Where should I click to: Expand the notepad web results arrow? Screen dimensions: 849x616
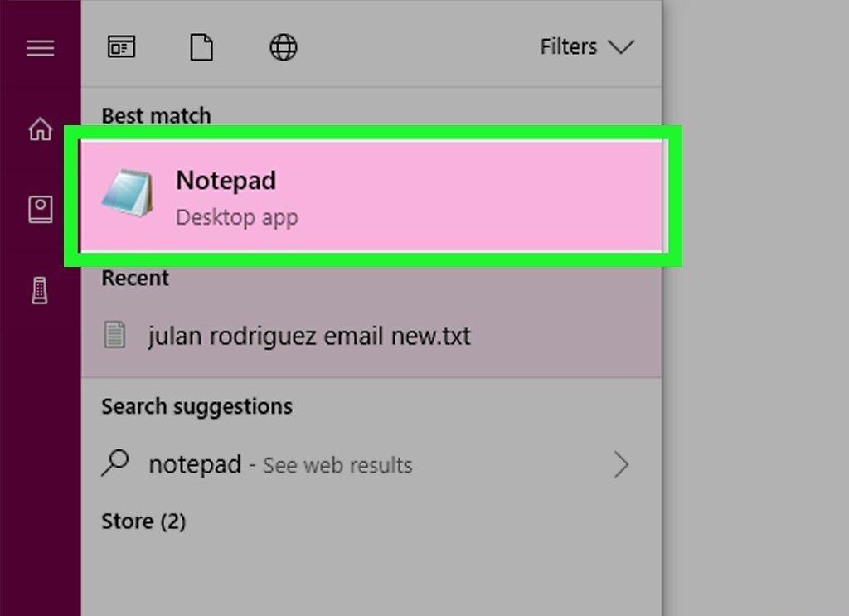[622, 465]
